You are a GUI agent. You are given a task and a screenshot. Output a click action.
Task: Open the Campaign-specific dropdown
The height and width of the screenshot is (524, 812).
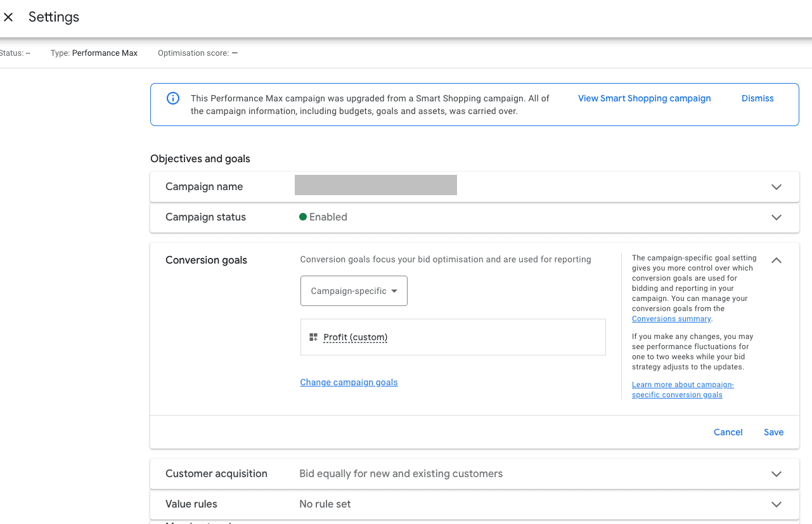tap(354, 291)
